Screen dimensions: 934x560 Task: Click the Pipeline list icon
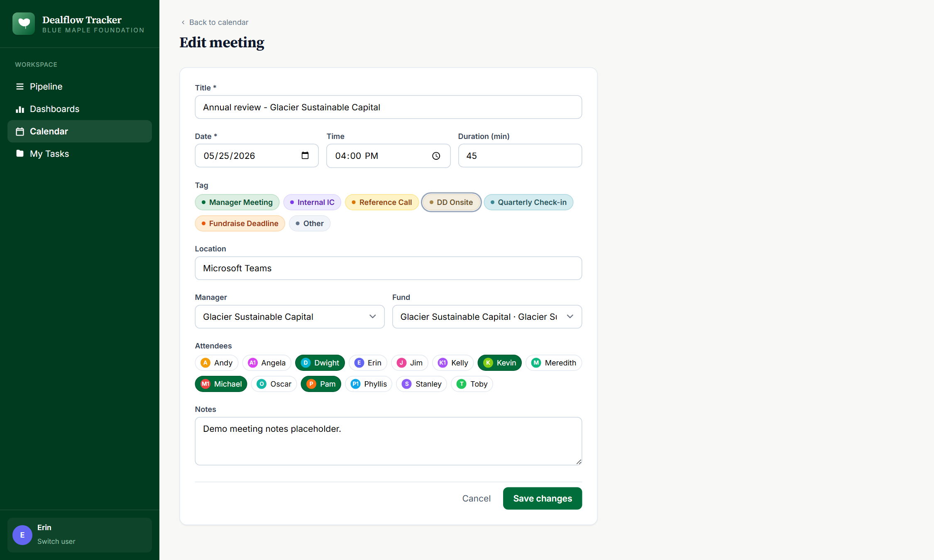20,87
